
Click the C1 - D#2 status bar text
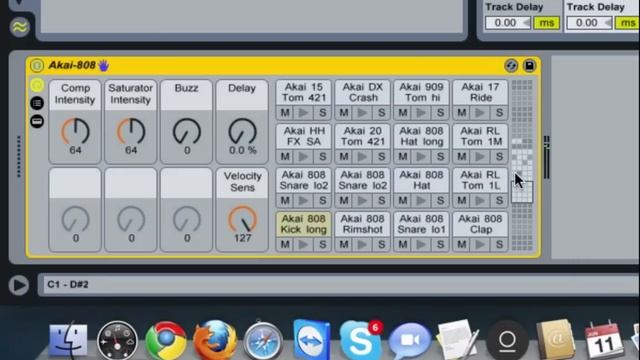coord(68,284)
